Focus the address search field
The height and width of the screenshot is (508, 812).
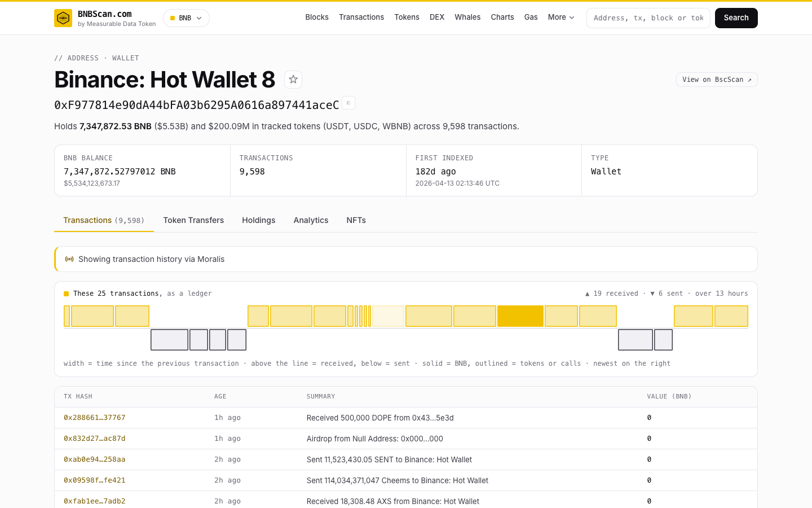pyautogui.click(x=648, y=18)
